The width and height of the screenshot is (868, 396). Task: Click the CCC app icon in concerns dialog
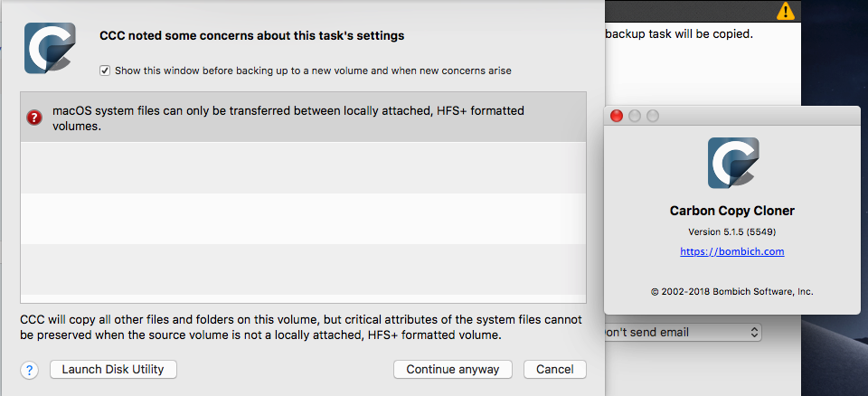coord(50,48)
